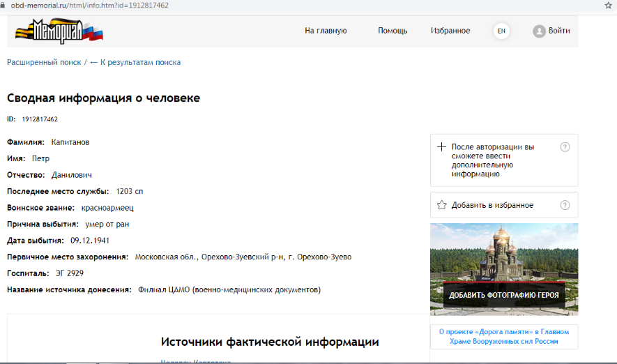Click the first name value Петр

point(40,158)
